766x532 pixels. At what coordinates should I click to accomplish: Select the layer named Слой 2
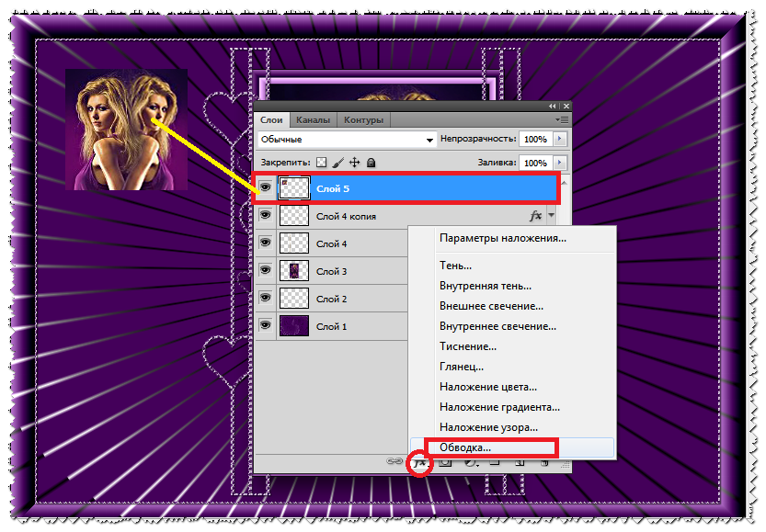pyautogui.click(x=332, y=299)
